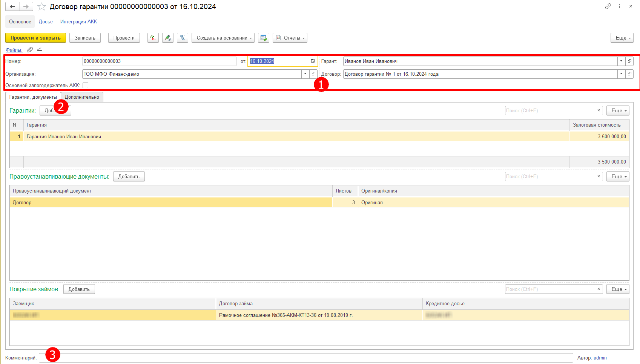
Task: Add a Правоустанавливающие документы row
Action: [x=129, y=176]
